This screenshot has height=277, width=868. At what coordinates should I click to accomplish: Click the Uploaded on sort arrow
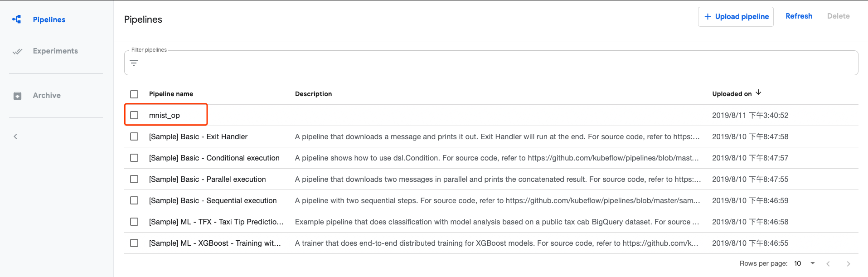(x=758, y=92)
